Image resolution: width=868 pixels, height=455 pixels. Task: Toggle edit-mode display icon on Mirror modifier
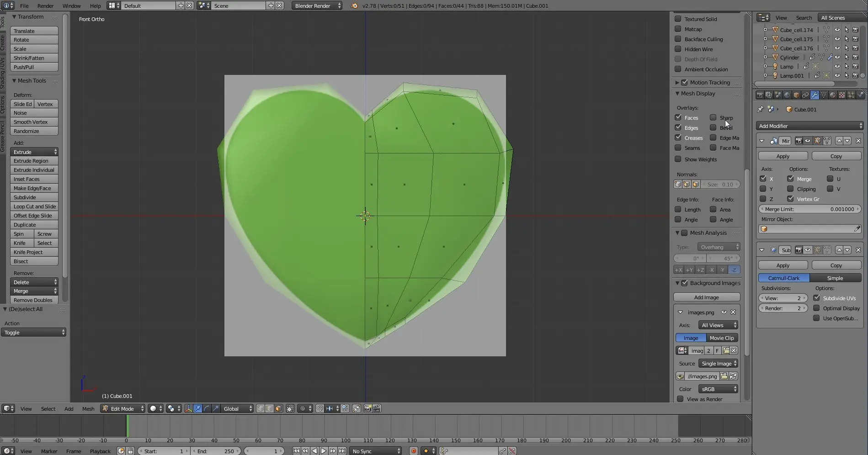click(x=817, y=141)
